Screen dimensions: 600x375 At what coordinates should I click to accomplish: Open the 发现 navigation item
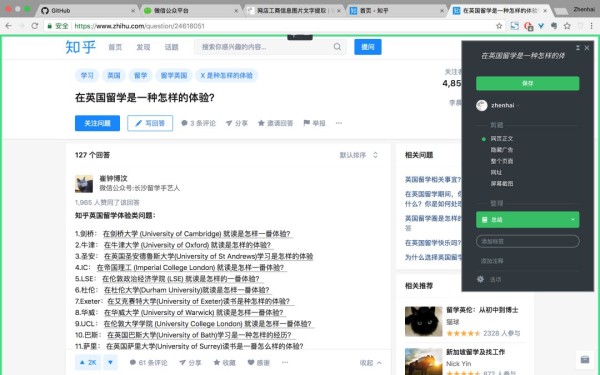pos(143,47)
